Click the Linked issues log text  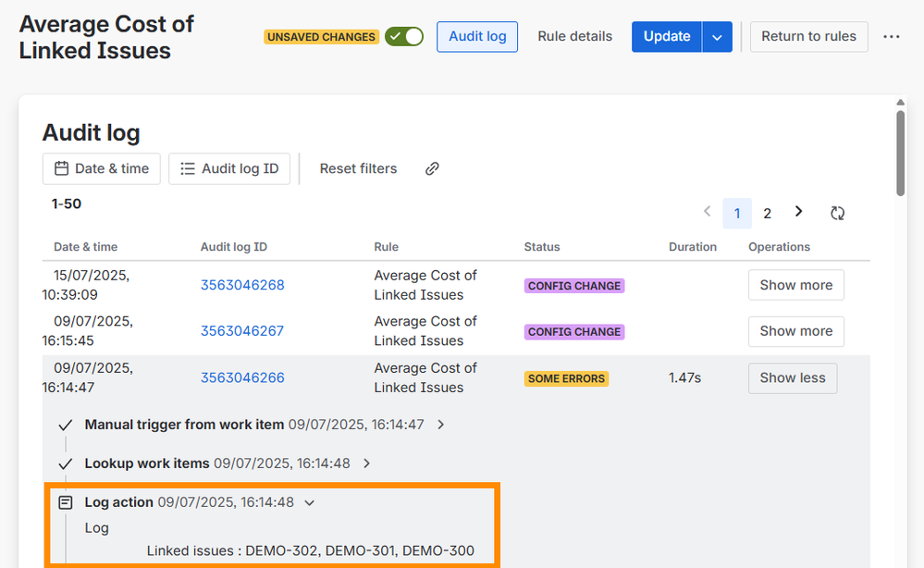point(311,550)
